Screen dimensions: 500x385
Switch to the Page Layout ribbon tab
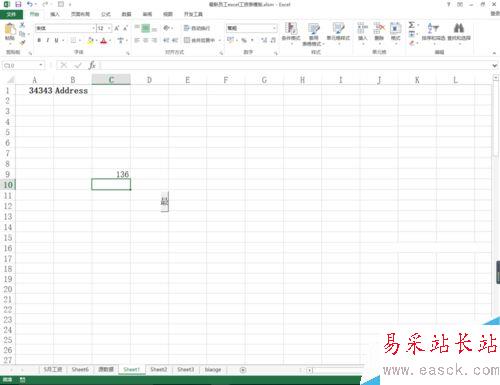[x=80, y=14]
